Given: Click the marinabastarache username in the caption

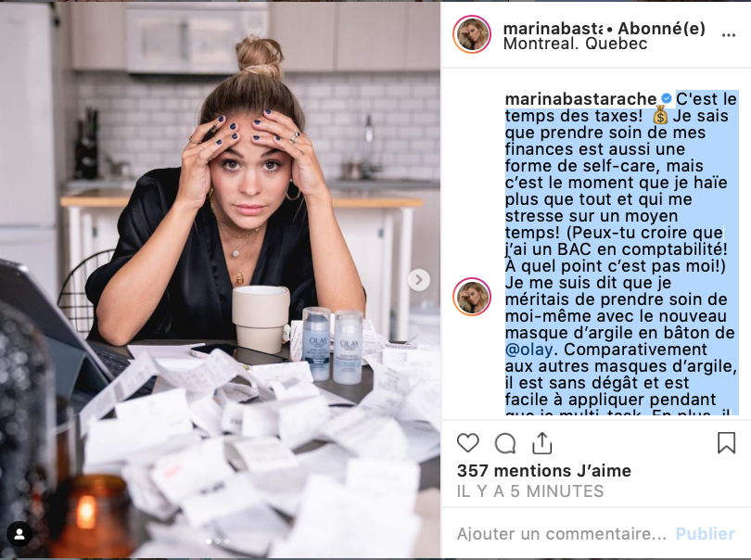Looking at the screenshot, I should [x=580, y=98].
